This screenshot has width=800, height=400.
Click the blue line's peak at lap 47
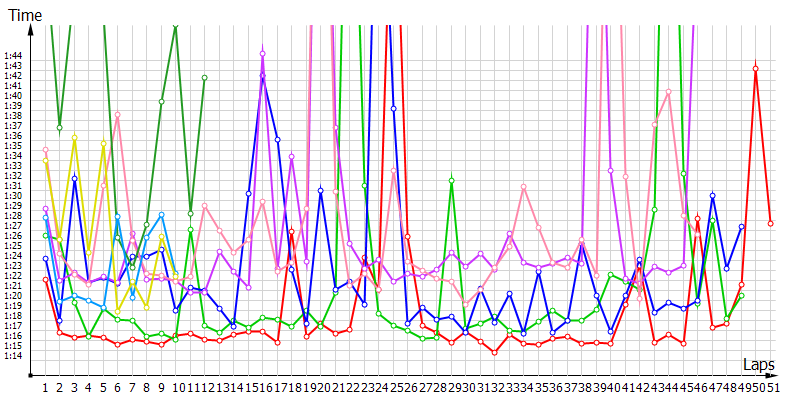(x=712, y=196)
